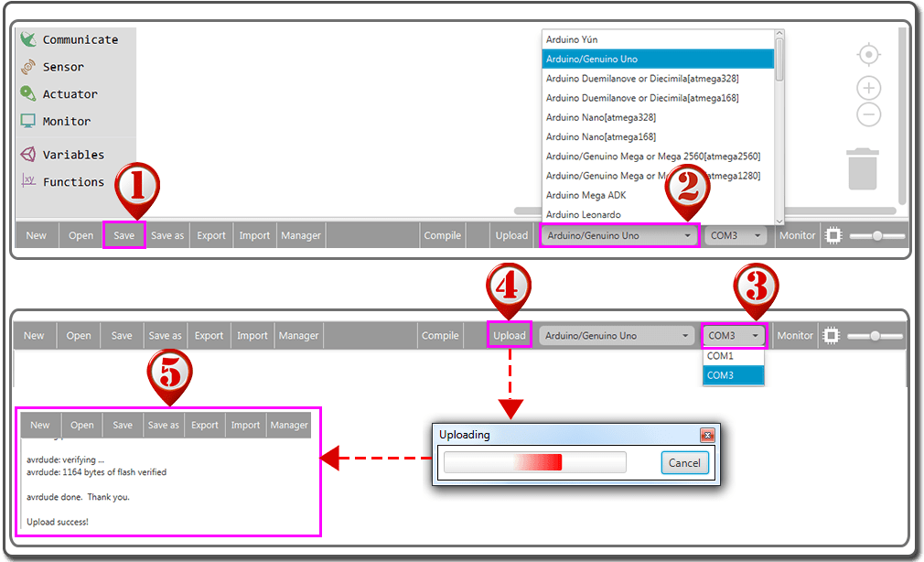The width and height of the screenshot is (924, 562).
Task: Click Upload in toolbar with the open COM list
Action: coord(510,336)
